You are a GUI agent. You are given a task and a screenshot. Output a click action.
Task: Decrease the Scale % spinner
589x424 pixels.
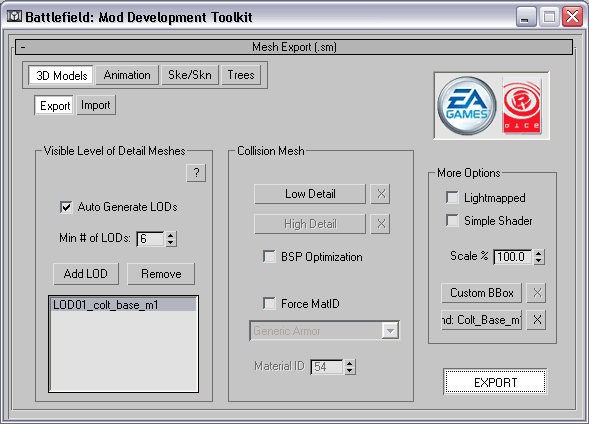pyautogui.click(x=539, y=260)
